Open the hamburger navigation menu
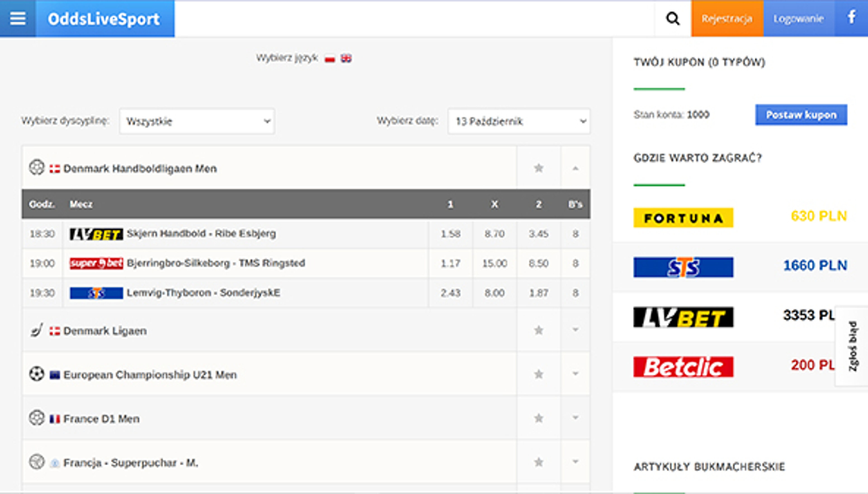868x494 pixels. 17,19
